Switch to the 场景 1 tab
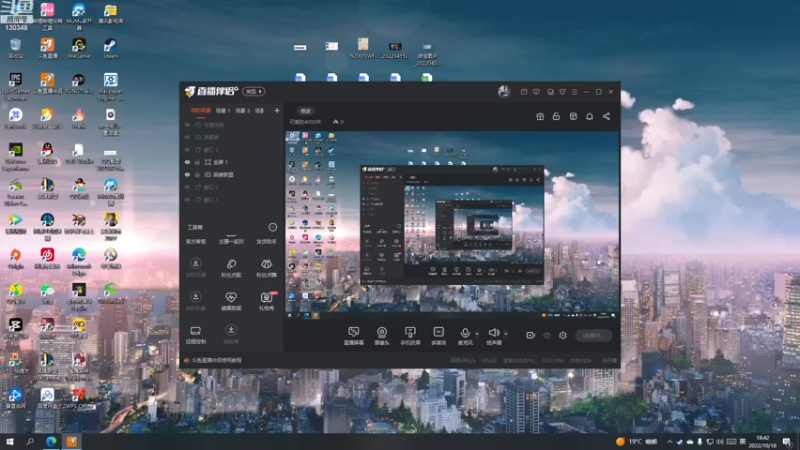 222,110
